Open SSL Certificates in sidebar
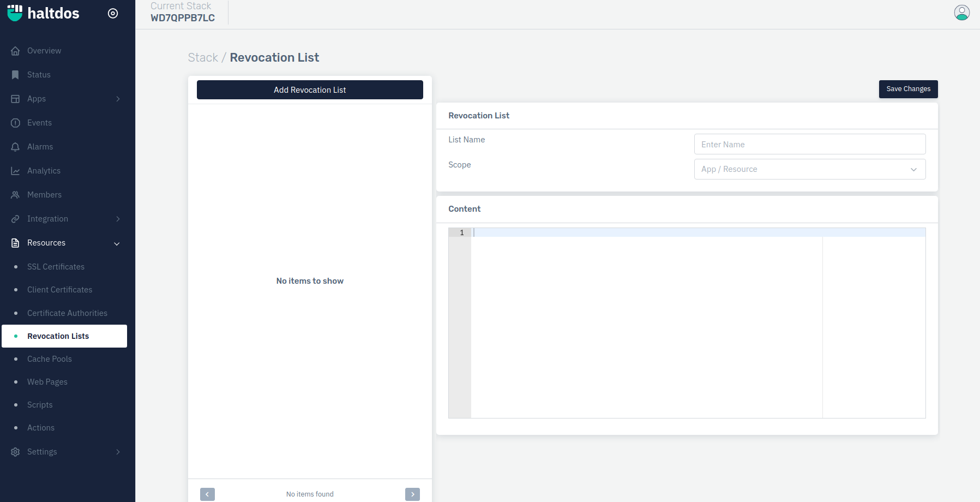The height and width of the screenshot is (502, 980). coord(56,267)
